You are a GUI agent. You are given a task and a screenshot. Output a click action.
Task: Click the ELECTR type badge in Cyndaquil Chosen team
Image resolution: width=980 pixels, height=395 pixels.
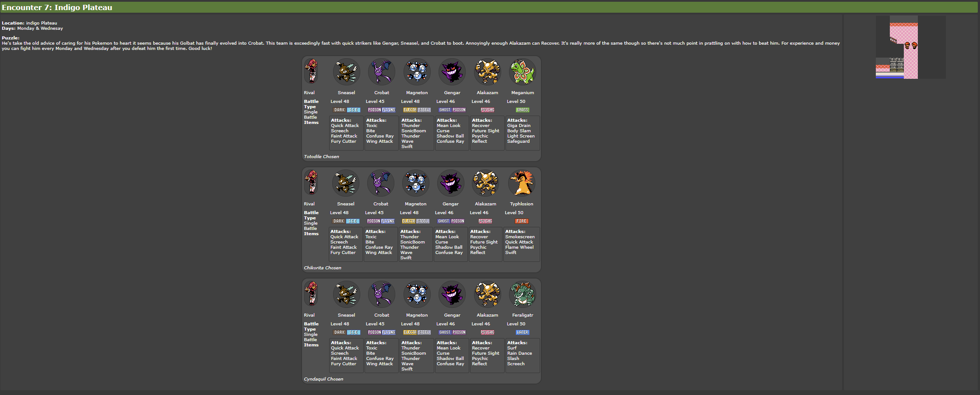coord(410,332)
